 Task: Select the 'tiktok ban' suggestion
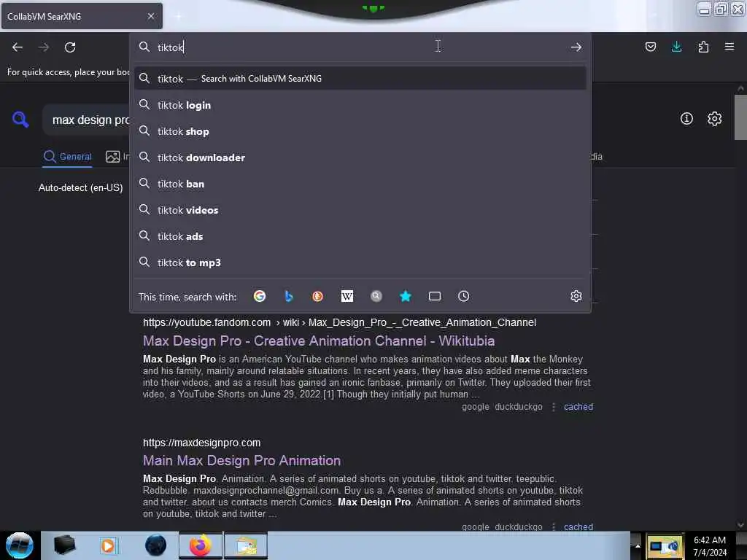coord(360,183)
